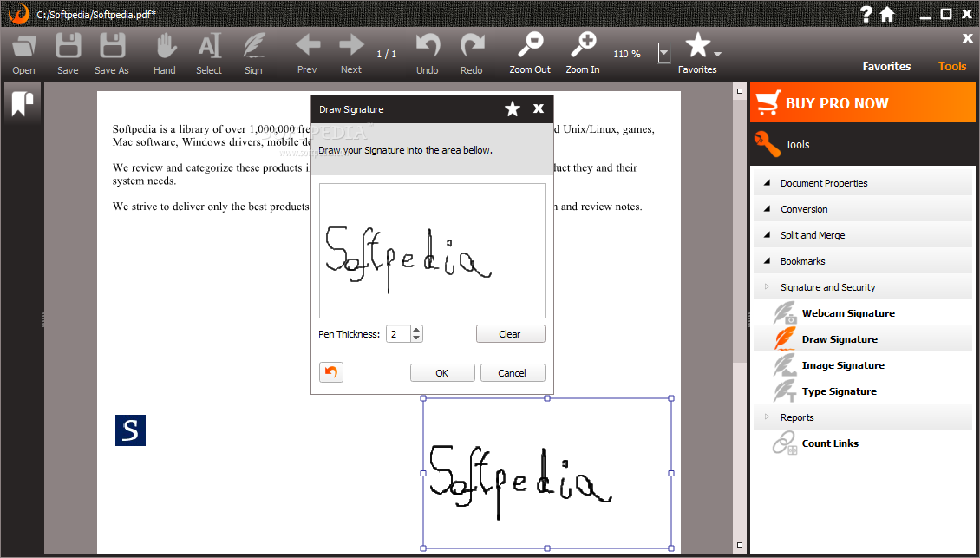Undo the last action in the toolbar

(x=428, y=54)
